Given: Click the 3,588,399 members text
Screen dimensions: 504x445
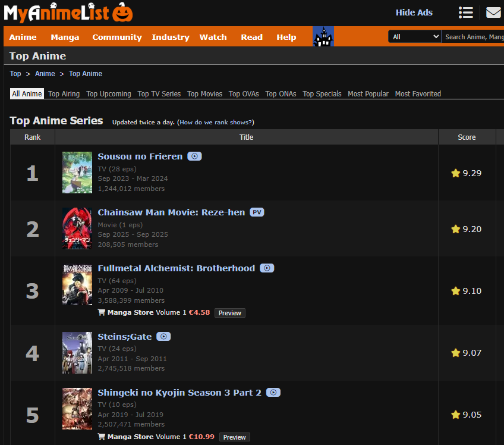Looking at the screenshot, I should tap(131, 300).
